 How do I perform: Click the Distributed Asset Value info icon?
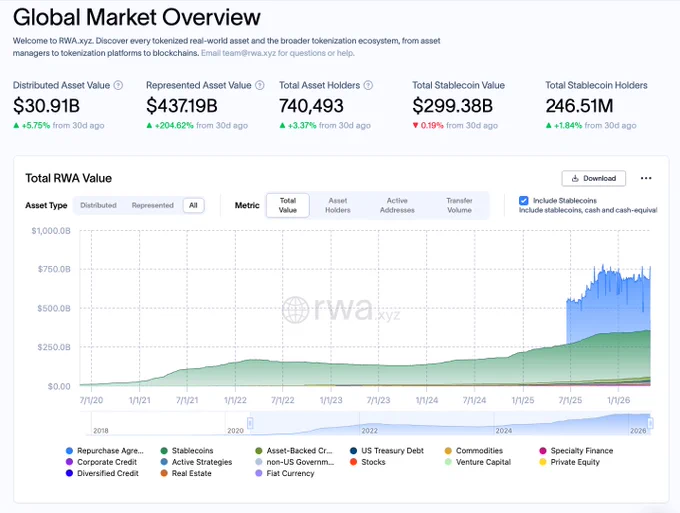tap(118, 85)
